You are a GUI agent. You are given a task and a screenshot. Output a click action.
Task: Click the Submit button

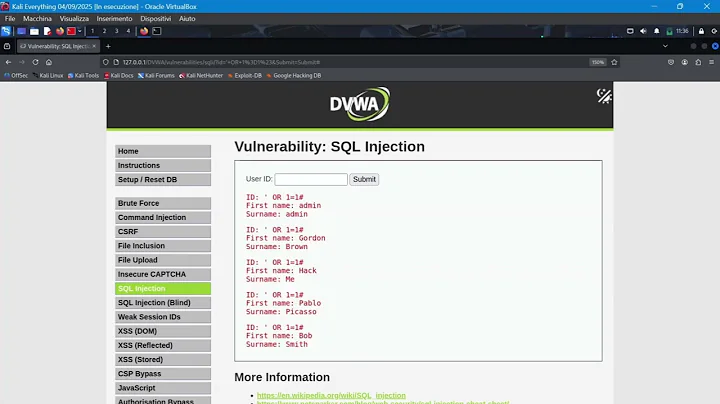364,180
